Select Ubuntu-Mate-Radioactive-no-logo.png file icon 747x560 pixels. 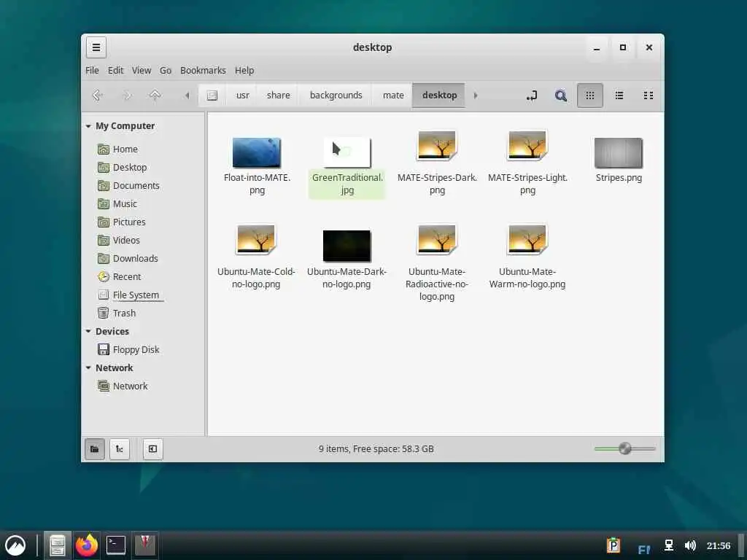pos(437,239)
